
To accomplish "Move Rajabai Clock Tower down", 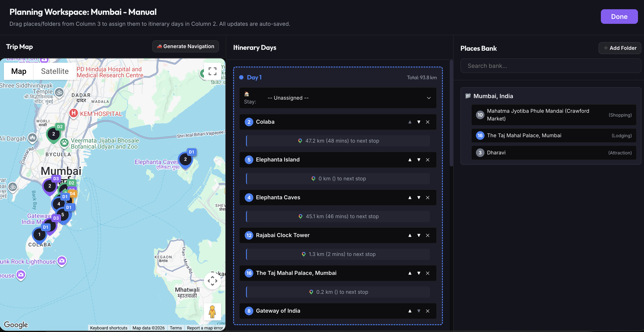I will coord(419,235).
